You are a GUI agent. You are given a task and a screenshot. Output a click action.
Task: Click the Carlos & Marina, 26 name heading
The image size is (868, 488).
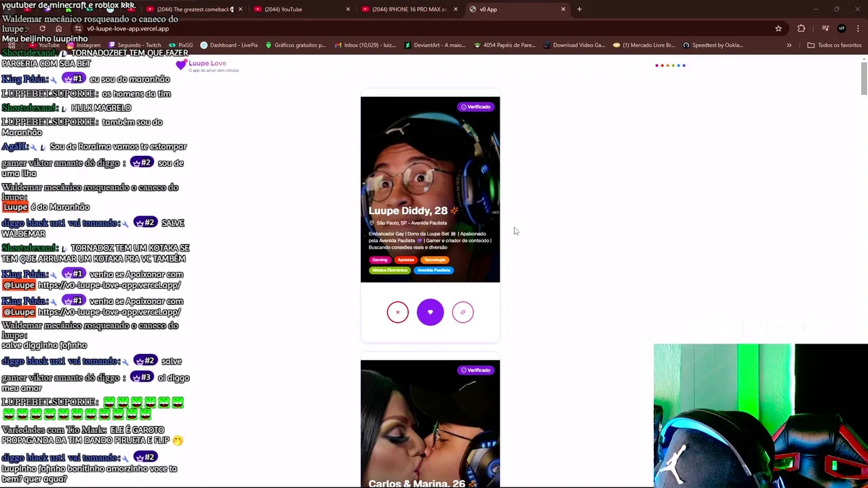[416, 483]
